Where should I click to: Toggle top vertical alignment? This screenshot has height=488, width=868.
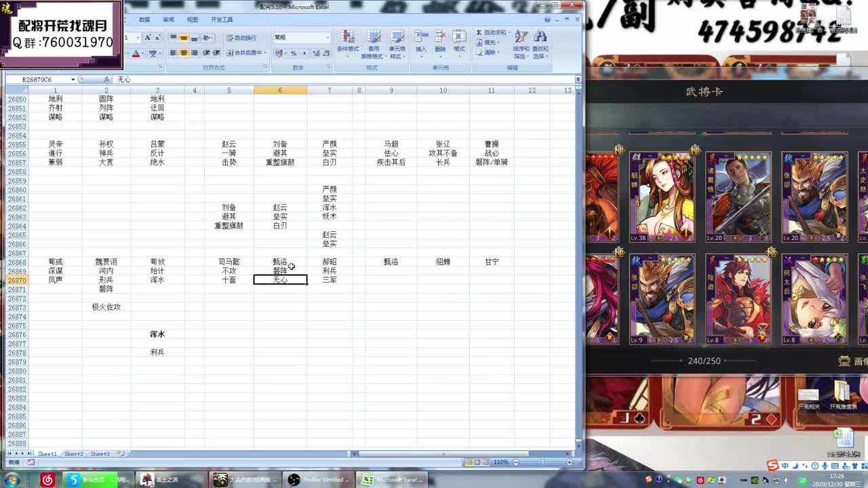pyautogui.click(x=174, y=38)
